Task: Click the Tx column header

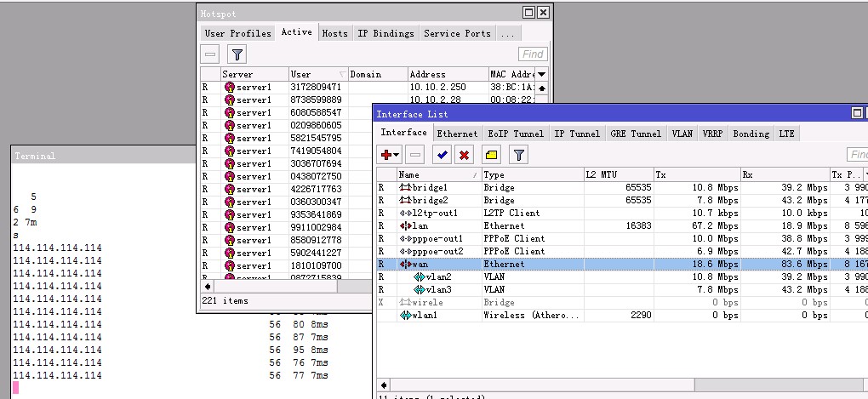Action: (x=697, y=175)
